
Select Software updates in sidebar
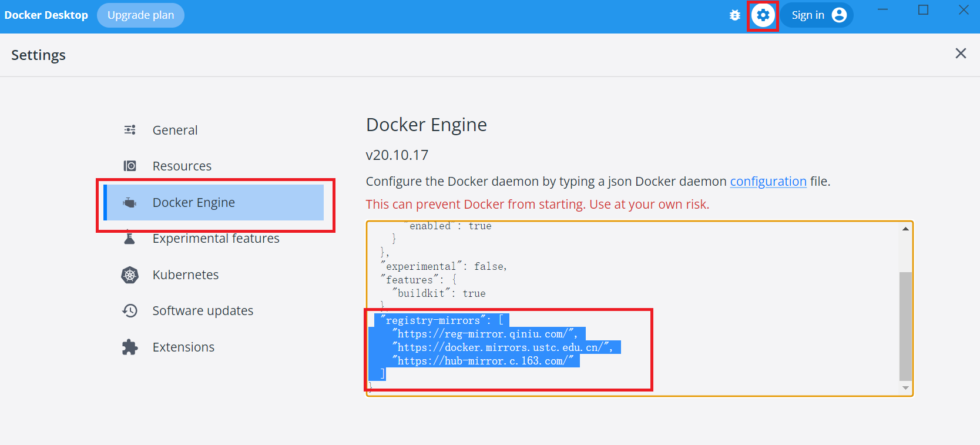(203, 310)
